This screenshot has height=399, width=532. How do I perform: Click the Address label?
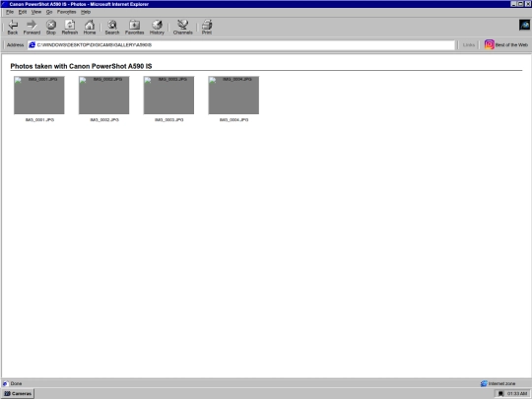pyautogui.click(x=15, y=44)
